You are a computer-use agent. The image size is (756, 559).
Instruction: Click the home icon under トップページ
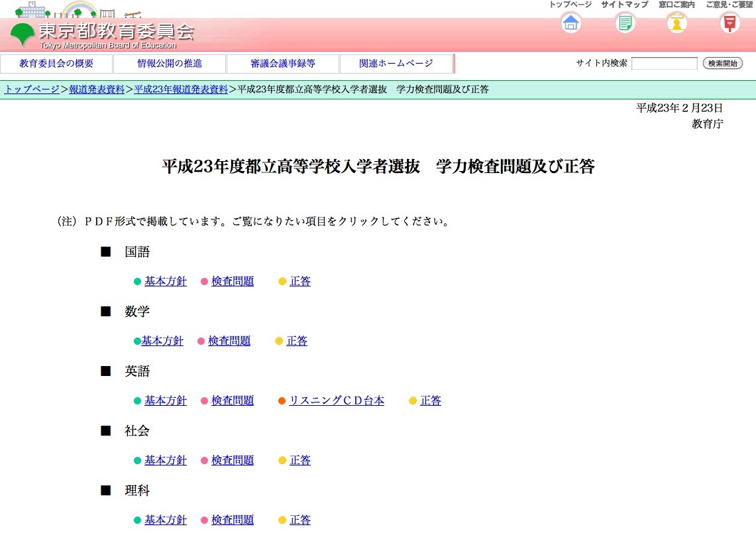tap(569, 22)
